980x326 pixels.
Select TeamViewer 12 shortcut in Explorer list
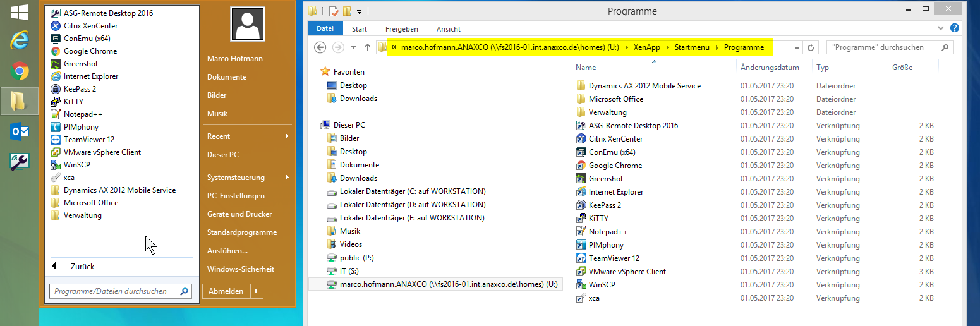[608, 258]
